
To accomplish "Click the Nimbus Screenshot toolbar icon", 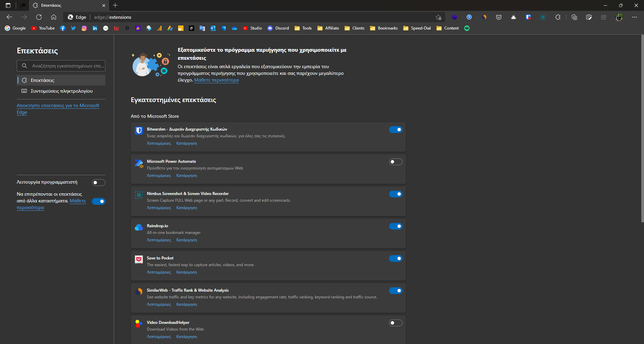I will coord(543,17).
